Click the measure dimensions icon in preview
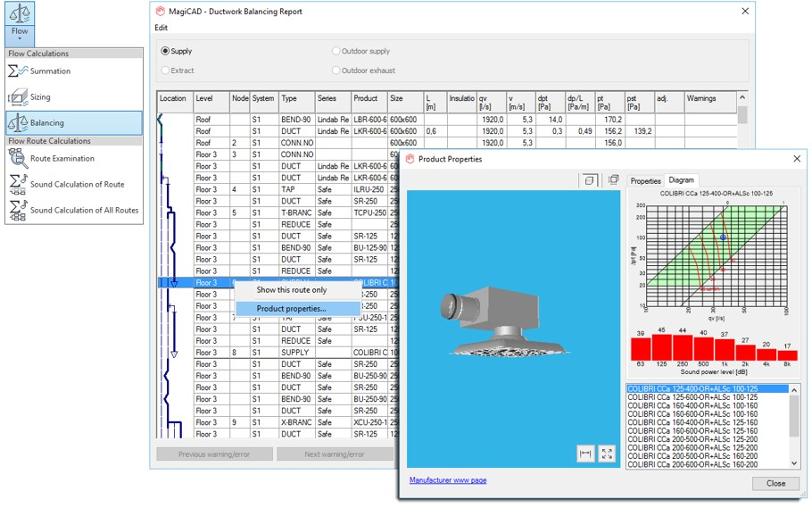This screenshot has width=812, height=508. click(585, 454)
